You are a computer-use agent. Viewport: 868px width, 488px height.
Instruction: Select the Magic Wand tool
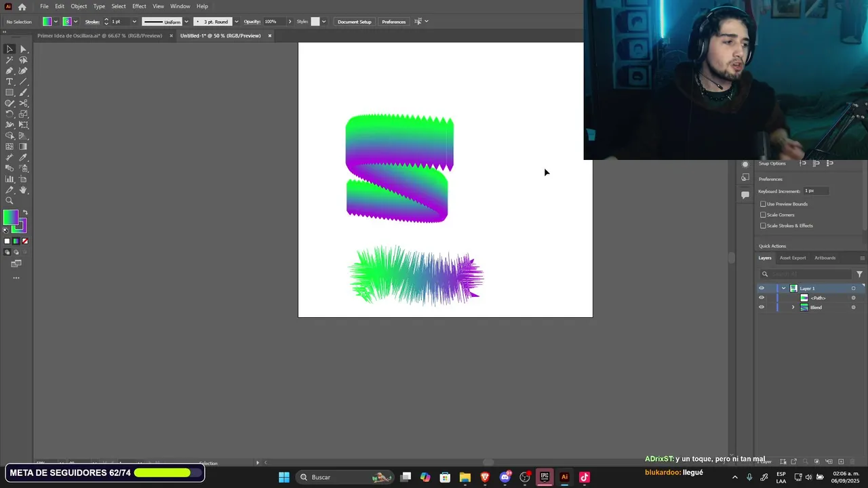click(x=9, y=60)
